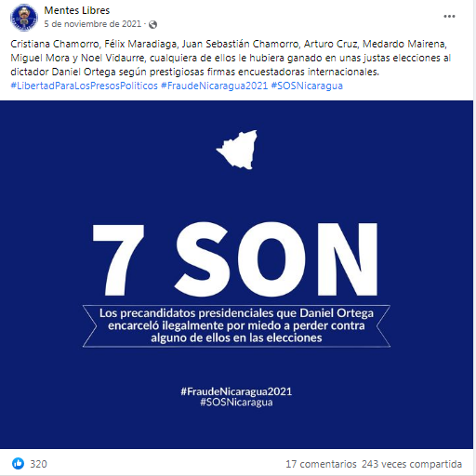Image resolution: width=476 pixels, height=476 pixels.
Task: View the 243 veces compartida list
Action: pyautogui.click(x=412, y=464)
